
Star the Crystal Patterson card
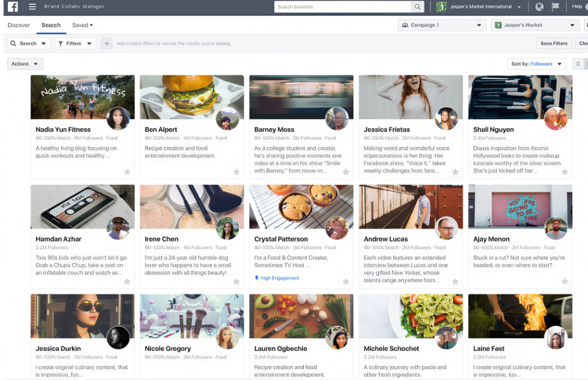click(x=346, y=281)
